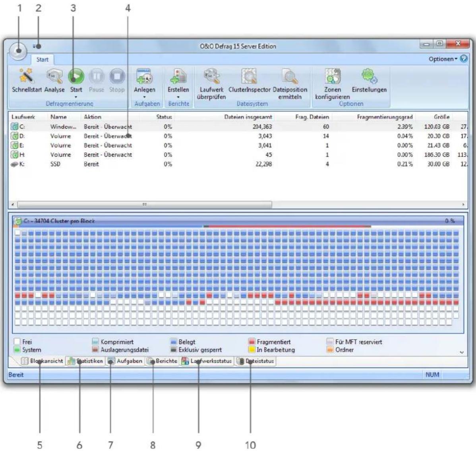Open the Optionen dropdown menu
476x451 pixels.
[x=443, y=59]
